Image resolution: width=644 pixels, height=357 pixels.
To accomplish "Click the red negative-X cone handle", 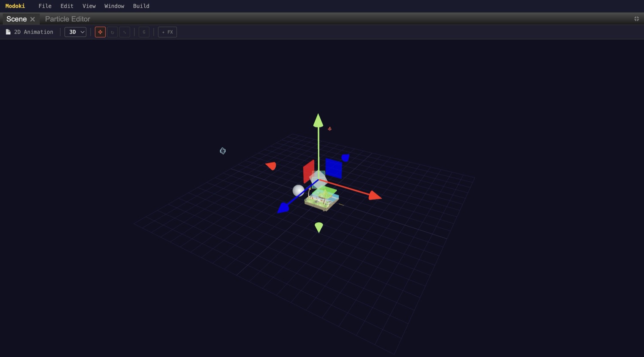I will [x=271, y=166].
